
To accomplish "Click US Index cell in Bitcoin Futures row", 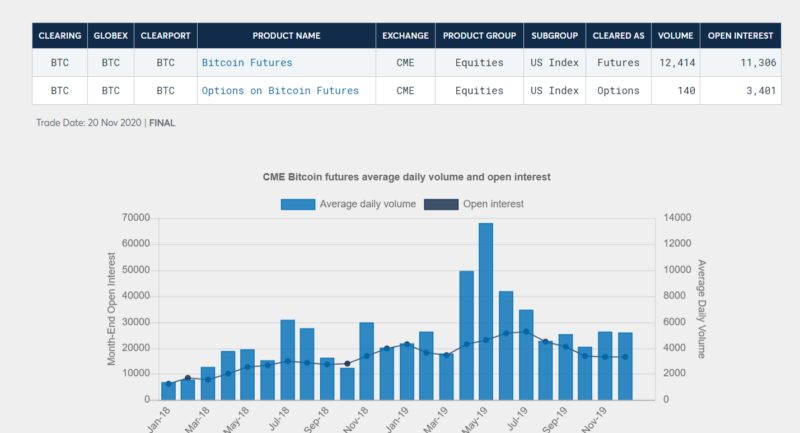I will pyautogui.click(x=555, y=63).
